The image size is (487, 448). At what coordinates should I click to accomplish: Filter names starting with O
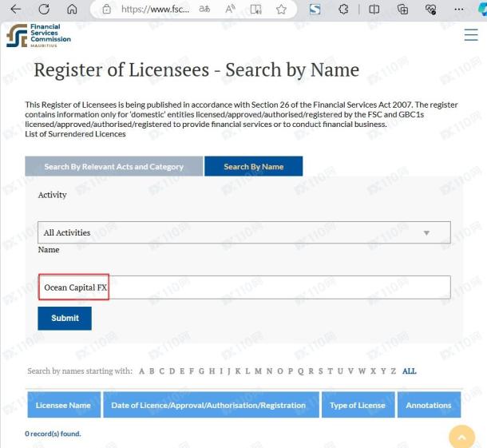tap(280, 371)
